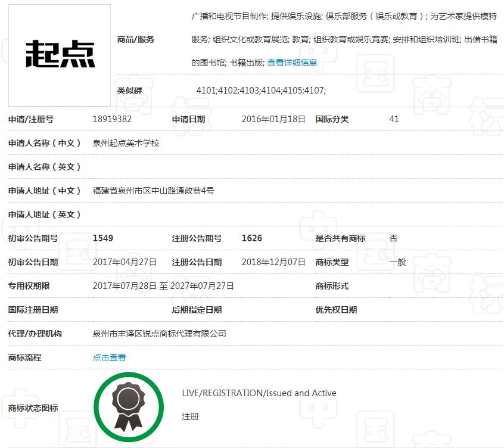Image resolution: width=504 pixels, height=448 pixels.
Task: Click the 申请人名称（英文） label
Action: [x=45, y=167]
